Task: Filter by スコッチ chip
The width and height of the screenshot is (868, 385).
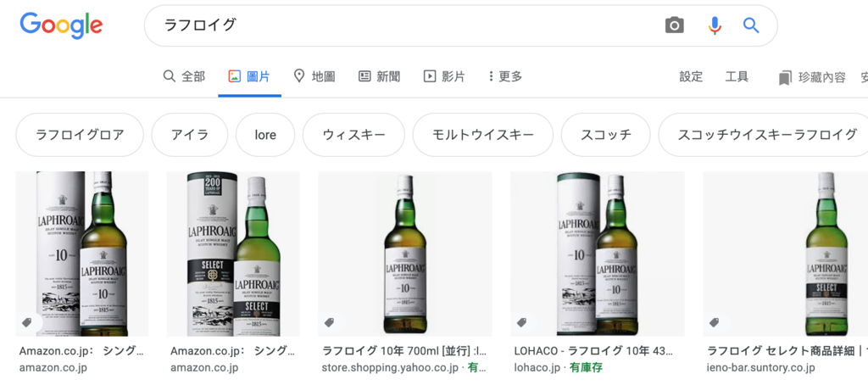Action: coord(605,135)
